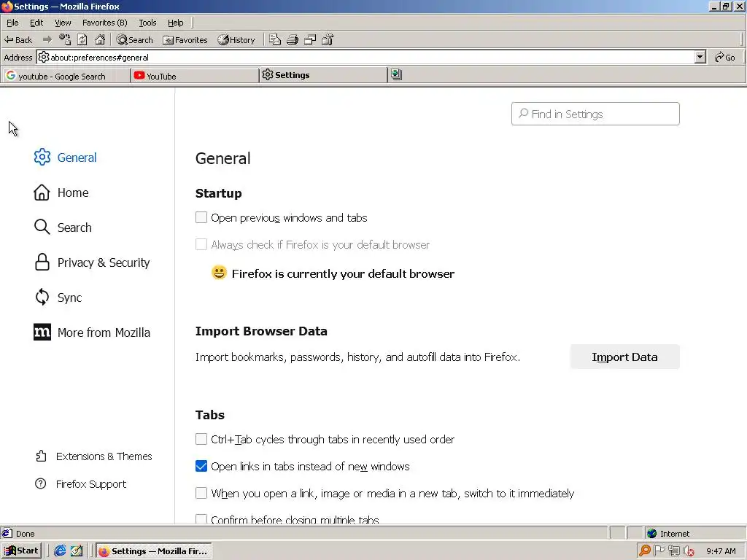Viewport: 747px width, 560px height.
Task: Click the 9:47 AM clock
Action: (721, 551)
